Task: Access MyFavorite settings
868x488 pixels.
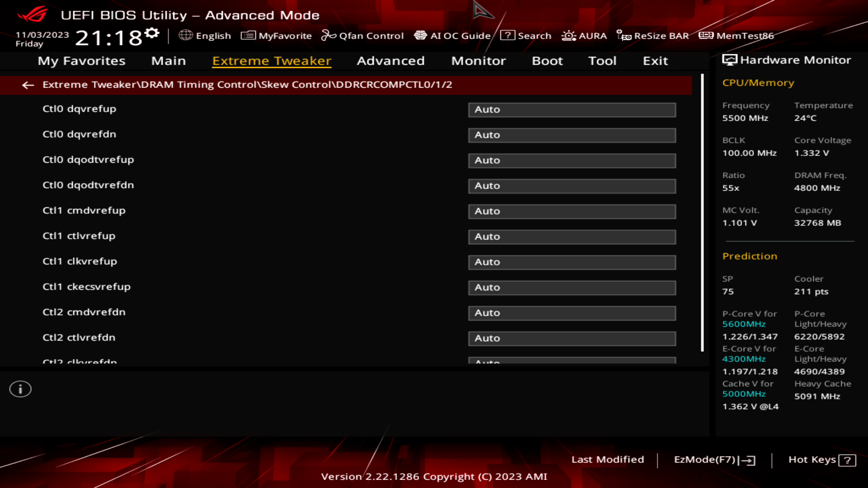Action: click(276, 36)
